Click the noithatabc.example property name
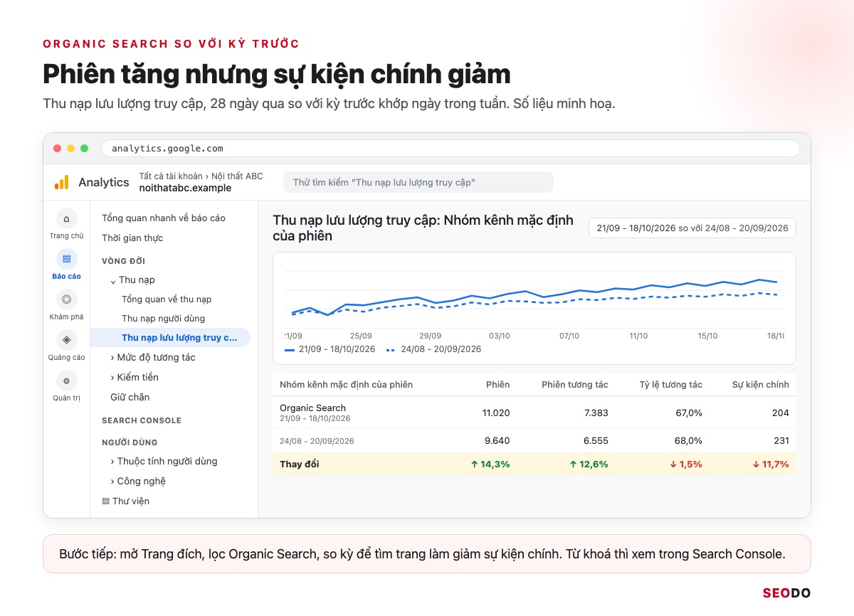The height and width of the screenshot is (616, 854). (x=185, y=188)
